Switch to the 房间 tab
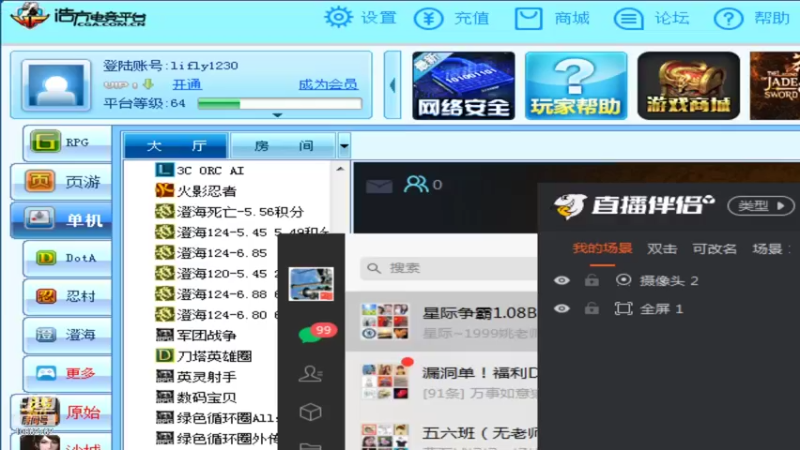This screenshot has height=450, width=800. (283, 146)
